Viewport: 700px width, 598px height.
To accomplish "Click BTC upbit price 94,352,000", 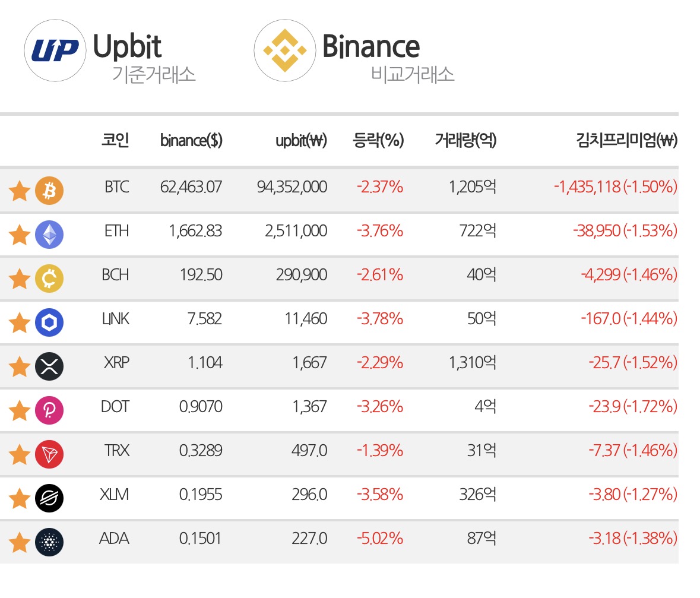I will (292, 186).
